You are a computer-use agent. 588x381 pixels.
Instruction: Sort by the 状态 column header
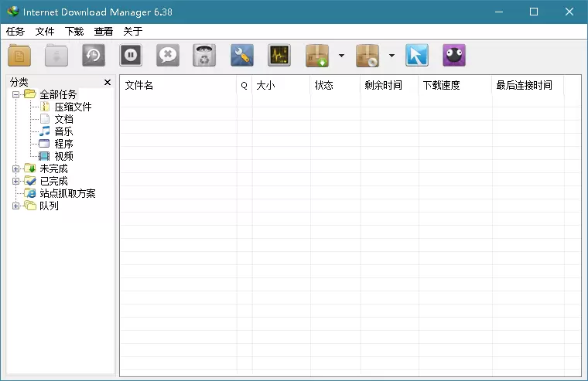tap(336, 86)
